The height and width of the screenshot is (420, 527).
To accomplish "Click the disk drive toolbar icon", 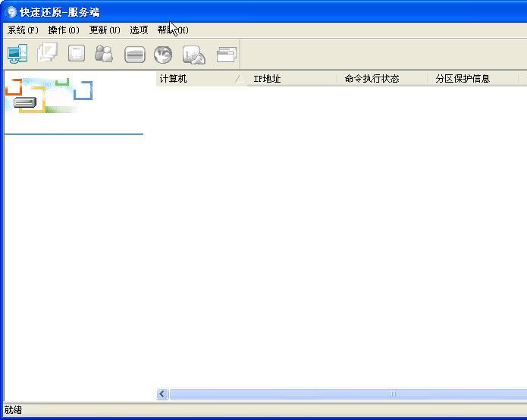I will pyautogui.click(x=135, y=55).
